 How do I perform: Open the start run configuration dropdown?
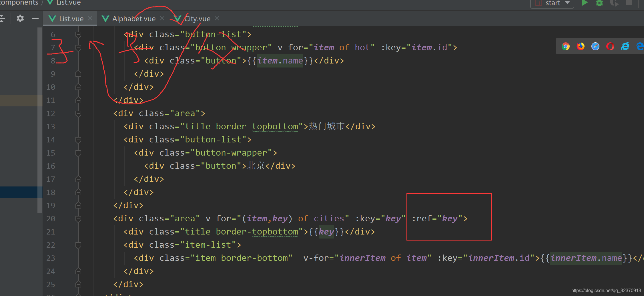553,3
